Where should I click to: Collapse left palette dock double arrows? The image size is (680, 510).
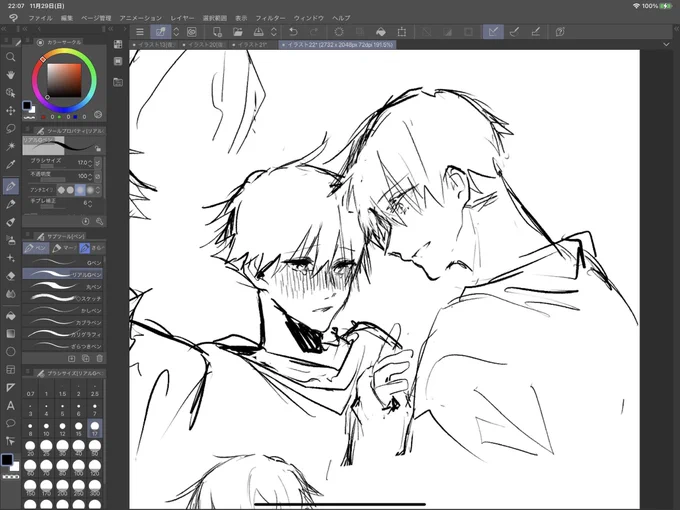tap(3, 29)
